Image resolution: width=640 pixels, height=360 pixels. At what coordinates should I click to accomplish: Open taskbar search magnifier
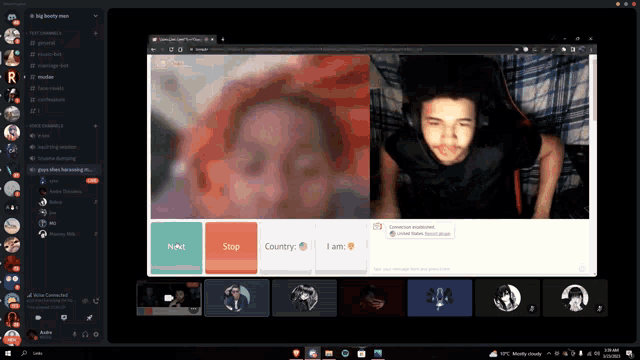pos(24,353)
